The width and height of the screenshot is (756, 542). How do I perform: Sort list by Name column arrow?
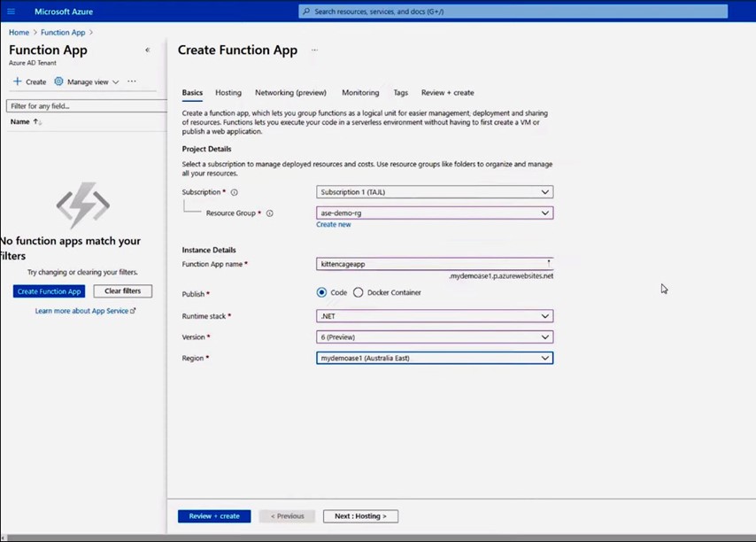(x=37, y=122)
